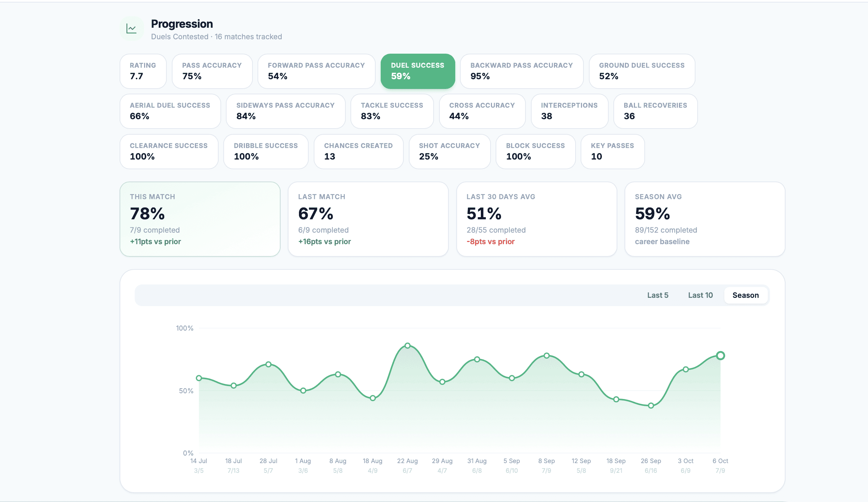The height and width of the screenshot is (502, 868).
Task: Click the '18 Sep' axis date label
Action: (616, 461)
